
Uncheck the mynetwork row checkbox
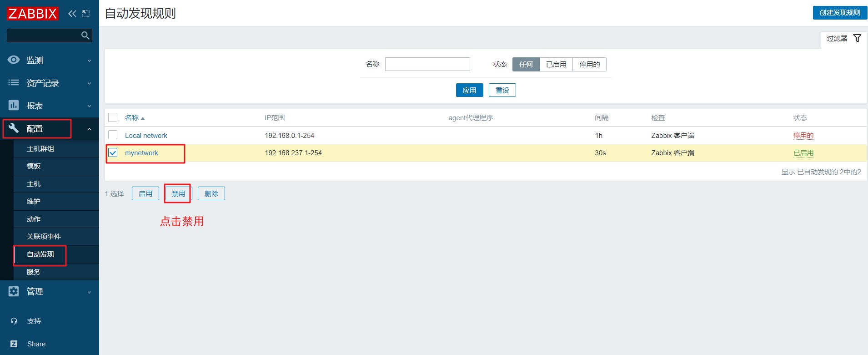pos(113,152)
